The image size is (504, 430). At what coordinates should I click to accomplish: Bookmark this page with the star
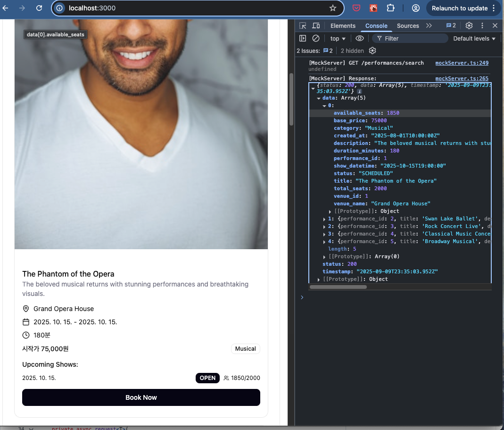click(333, 8)
